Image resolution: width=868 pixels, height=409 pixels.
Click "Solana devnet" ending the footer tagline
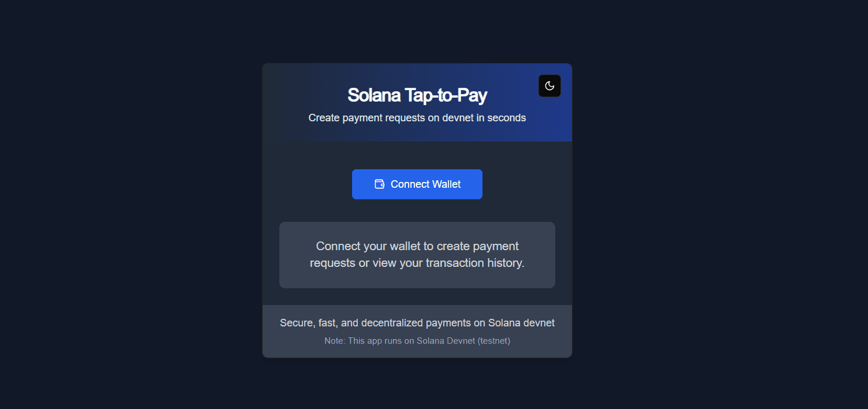pyautogui.click(x=521, y=323)
